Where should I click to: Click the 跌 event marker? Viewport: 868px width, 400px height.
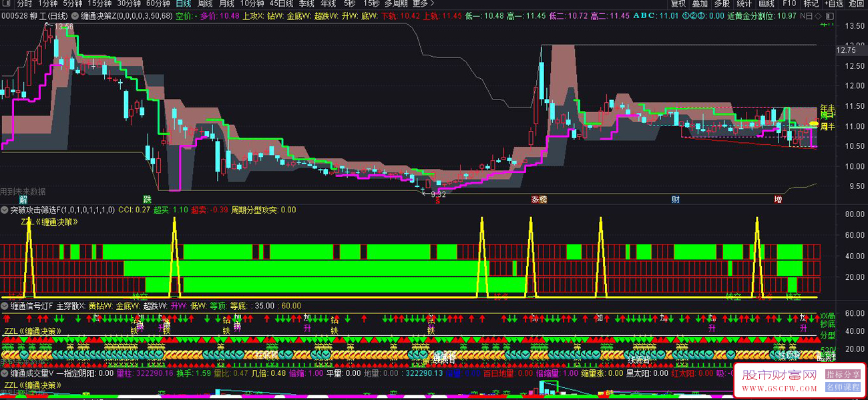148,199
